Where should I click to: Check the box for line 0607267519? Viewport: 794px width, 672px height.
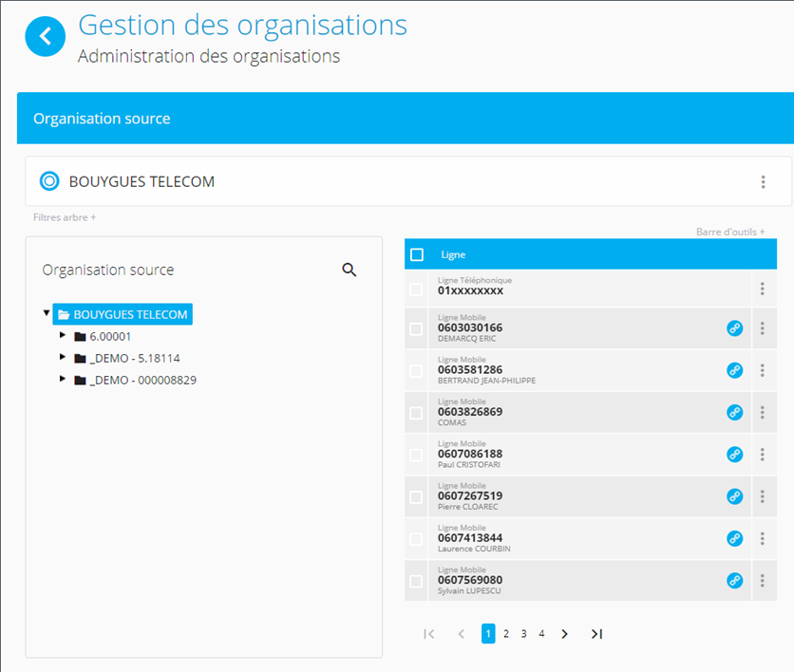tap(416, 497)
